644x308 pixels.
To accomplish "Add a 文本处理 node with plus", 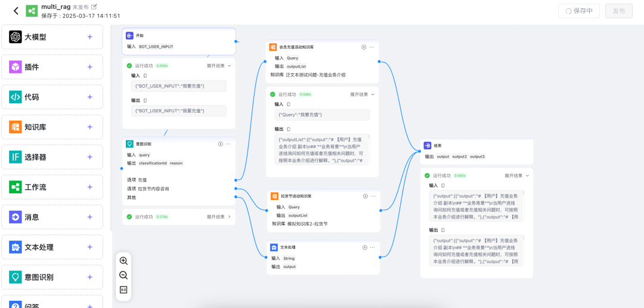I will pos(90,247).
